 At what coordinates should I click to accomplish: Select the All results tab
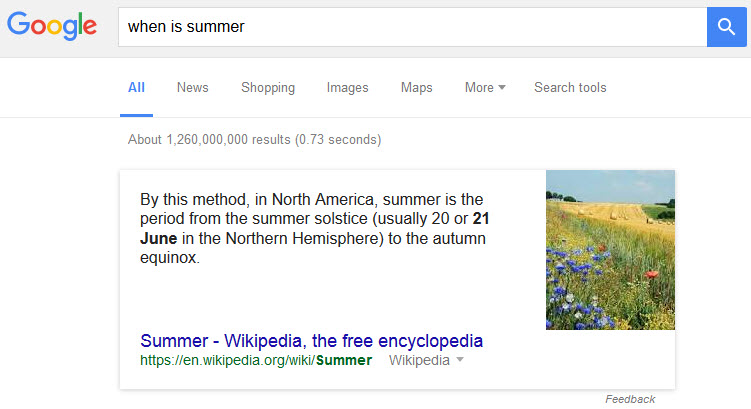tap(136, 88)
